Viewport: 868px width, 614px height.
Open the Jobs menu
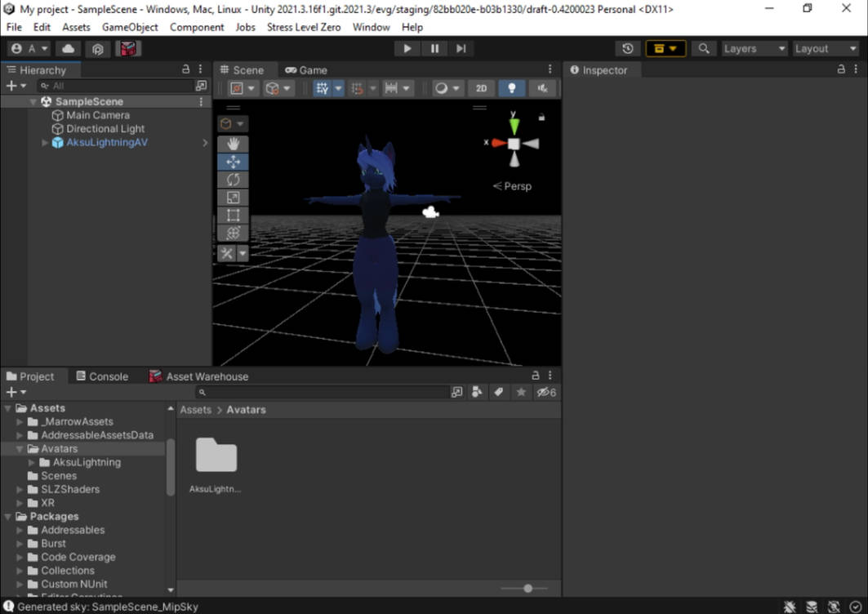tap(245, 27)
